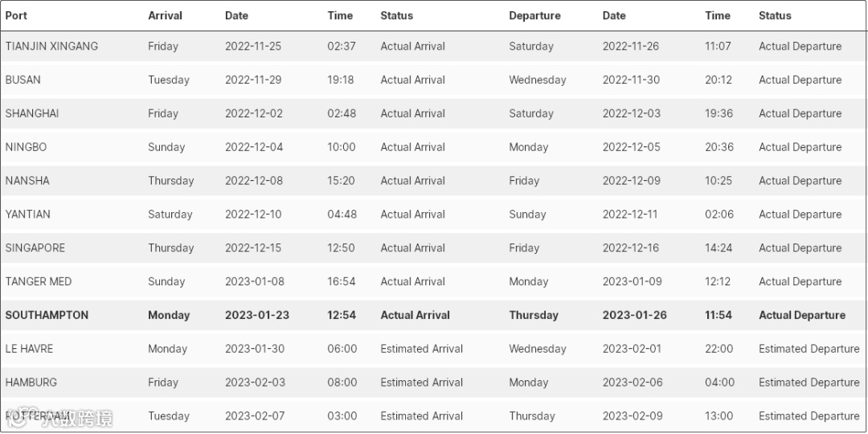Select the SHANGHAI port name
Image resolution: width=868 pixels, height=434 pixels.
click(32, 113)
